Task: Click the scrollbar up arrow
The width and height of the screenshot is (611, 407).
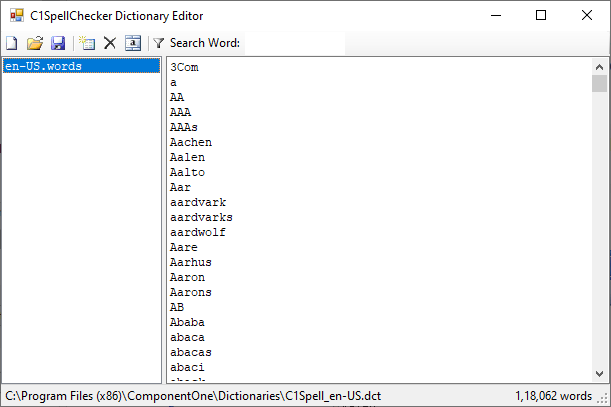Action: click(599, 67)
